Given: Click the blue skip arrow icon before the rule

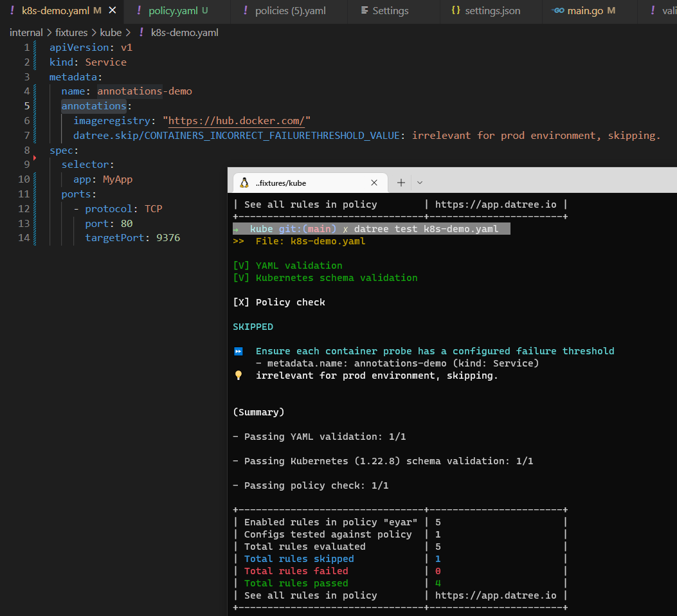Looking at the screenshot, I should tap(237, 350).
